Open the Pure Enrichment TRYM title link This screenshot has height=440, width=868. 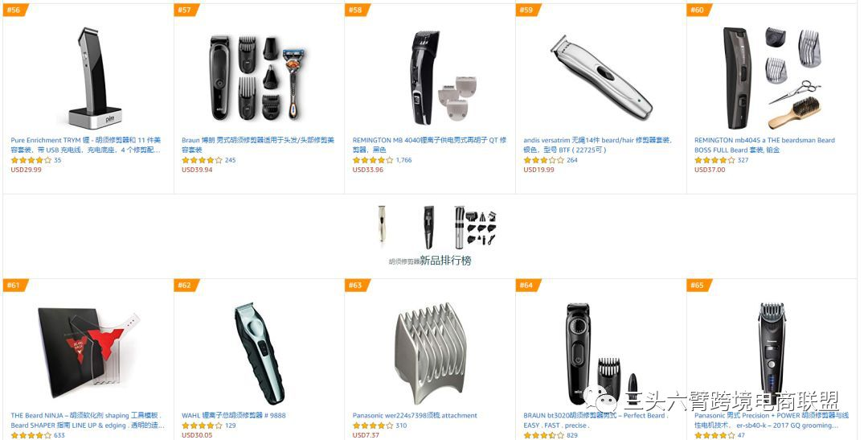pos(86,145)
